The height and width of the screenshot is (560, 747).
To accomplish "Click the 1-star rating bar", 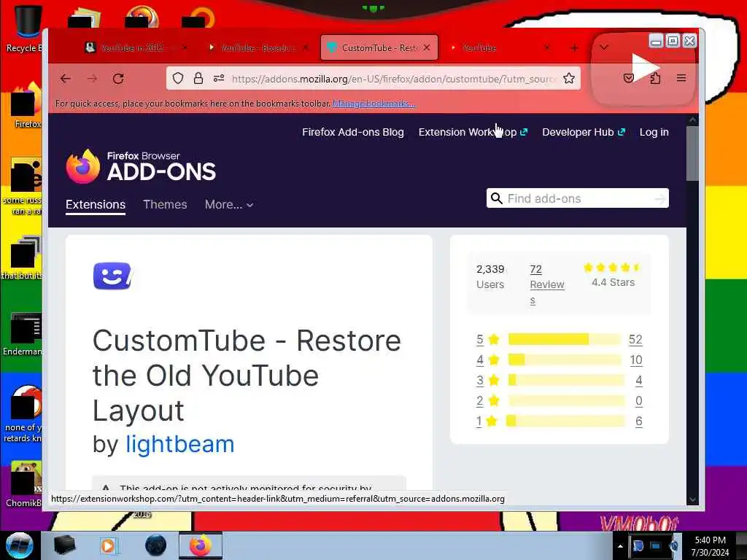I will click(566, 421).
